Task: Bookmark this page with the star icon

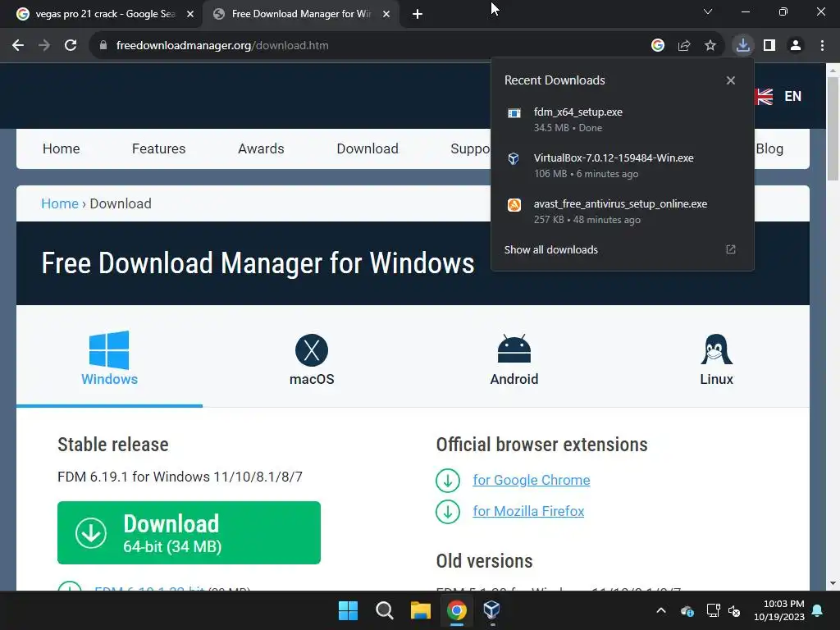Action: tap(710, 46)
